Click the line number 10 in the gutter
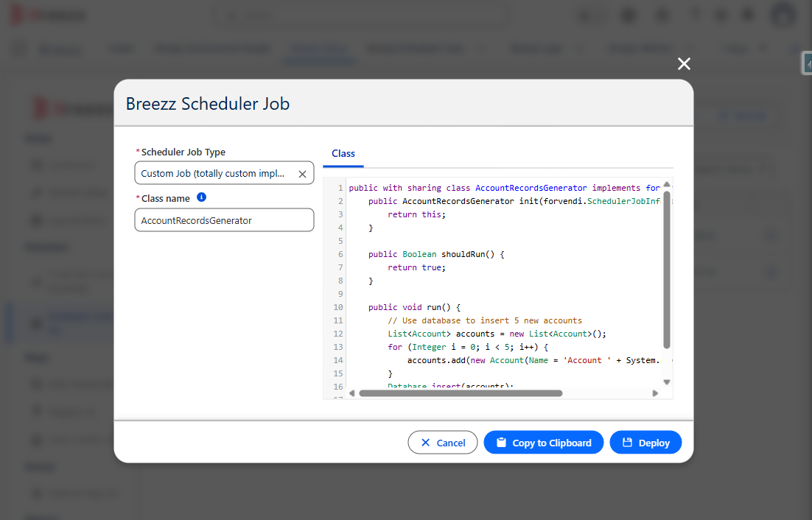This screenshot has width=812, height=520. coord(338,307)
